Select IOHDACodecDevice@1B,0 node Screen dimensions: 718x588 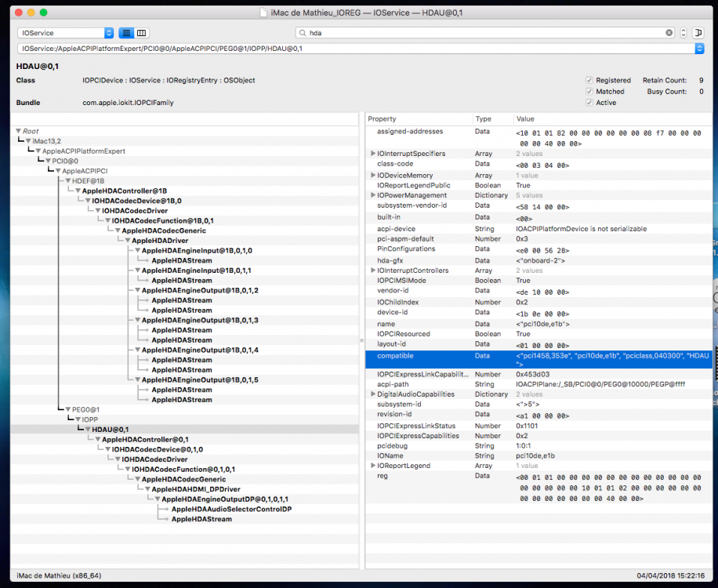[x=137, y=201]
